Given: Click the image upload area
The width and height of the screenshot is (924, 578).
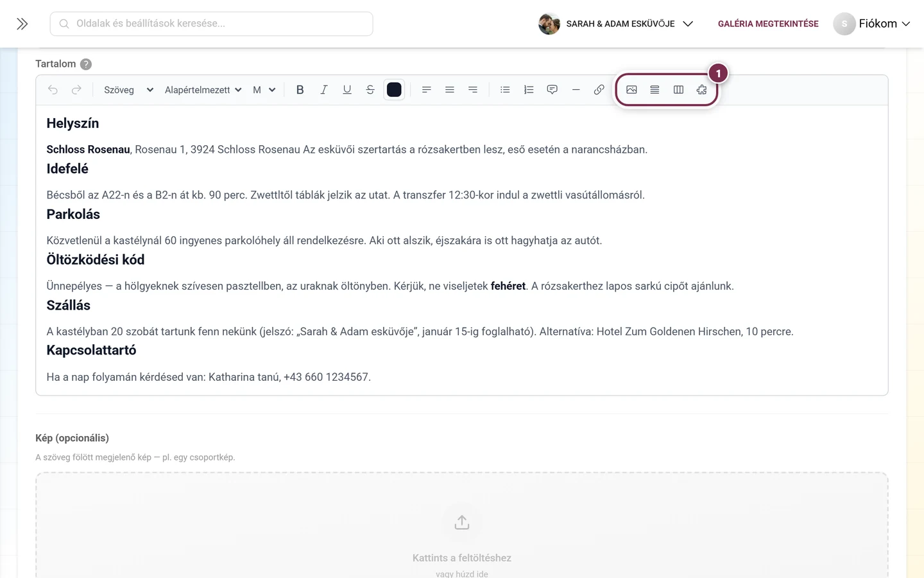Looking at the screenshot, I should pos(462,525).
